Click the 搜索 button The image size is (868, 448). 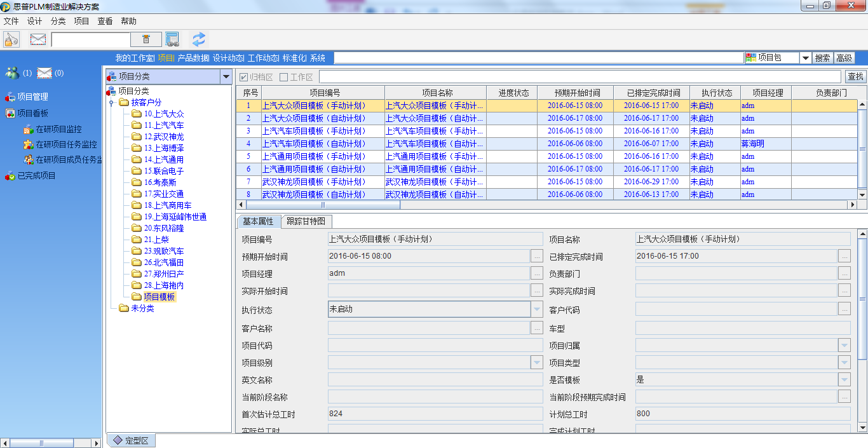coord(822,58)
